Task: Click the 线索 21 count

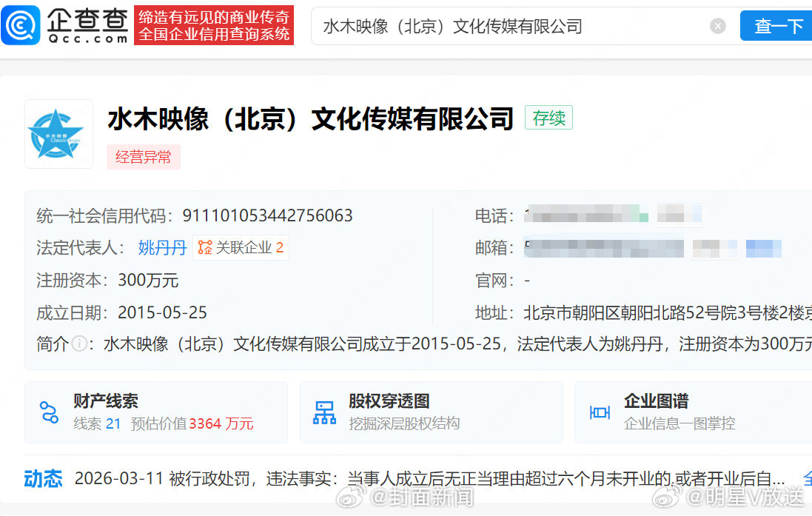Action: coord(97,423)
